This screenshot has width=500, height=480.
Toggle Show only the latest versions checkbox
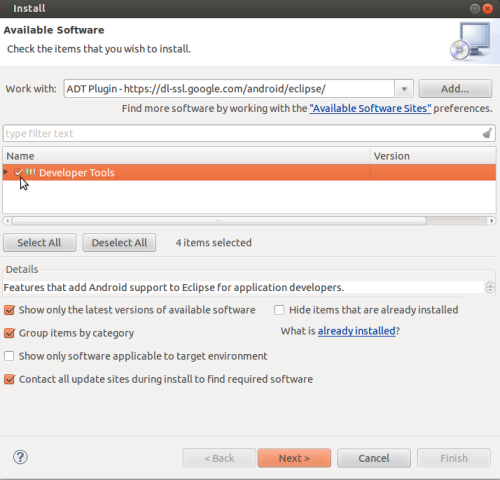9,310
